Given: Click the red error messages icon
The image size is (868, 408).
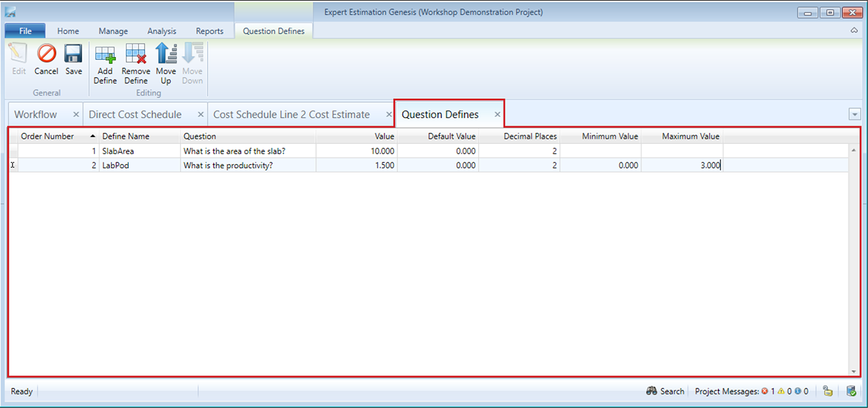Looking at the screenshot, I should pos(765,391).
